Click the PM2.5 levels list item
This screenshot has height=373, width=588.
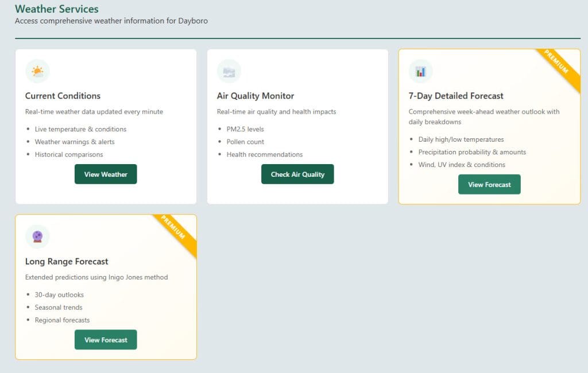click(x=245, y=129)
